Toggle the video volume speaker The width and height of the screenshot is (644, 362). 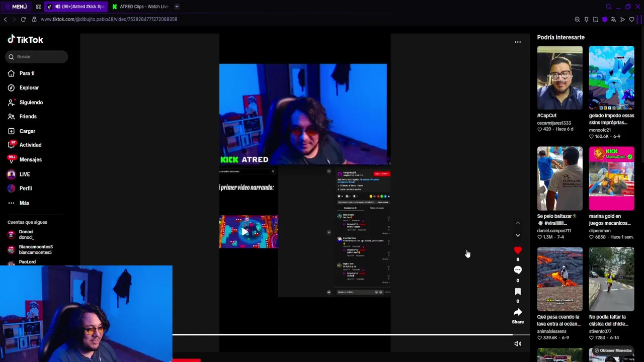(518, 344)
